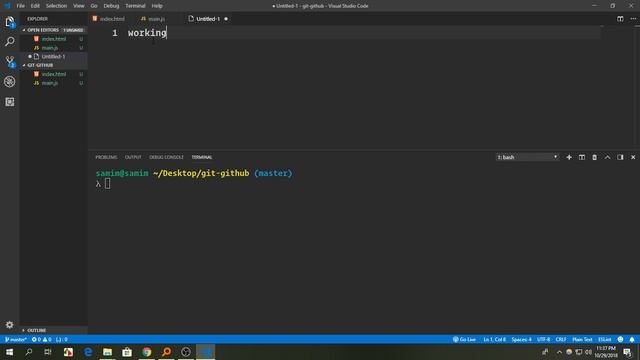640x360 pixels.
Task: Maximize the panel size with up chevron
Action: (x=607, y=157)
